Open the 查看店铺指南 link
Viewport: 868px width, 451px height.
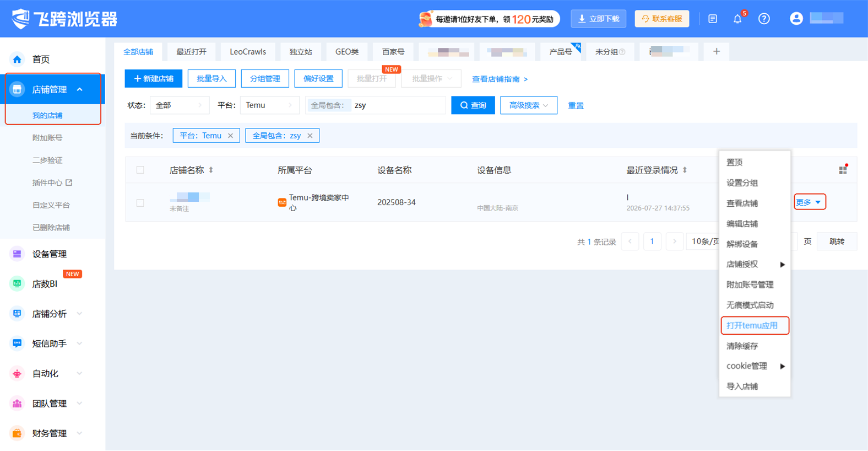pos(500,79)
